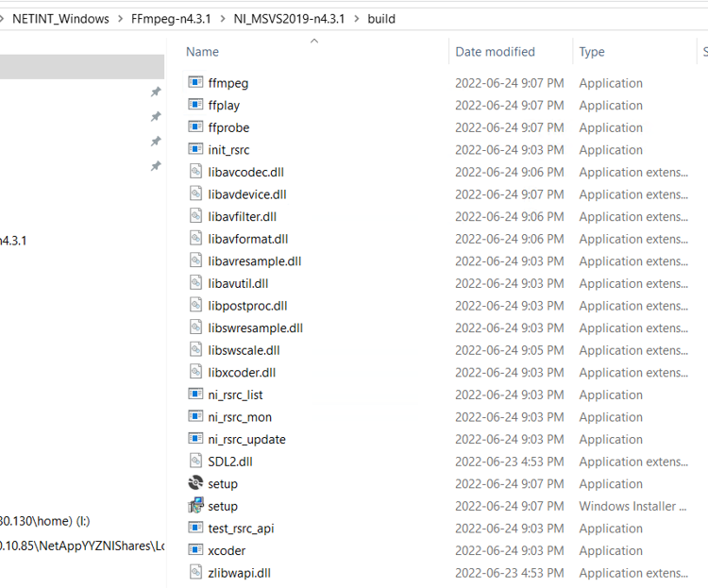Select the ffplay file name

point(224,105)
